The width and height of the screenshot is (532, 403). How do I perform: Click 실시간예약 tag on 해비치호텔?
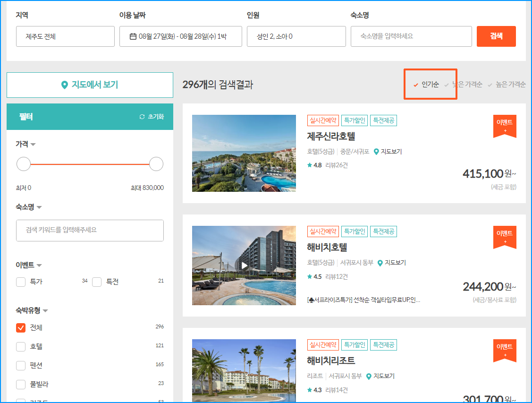(323, 232)
